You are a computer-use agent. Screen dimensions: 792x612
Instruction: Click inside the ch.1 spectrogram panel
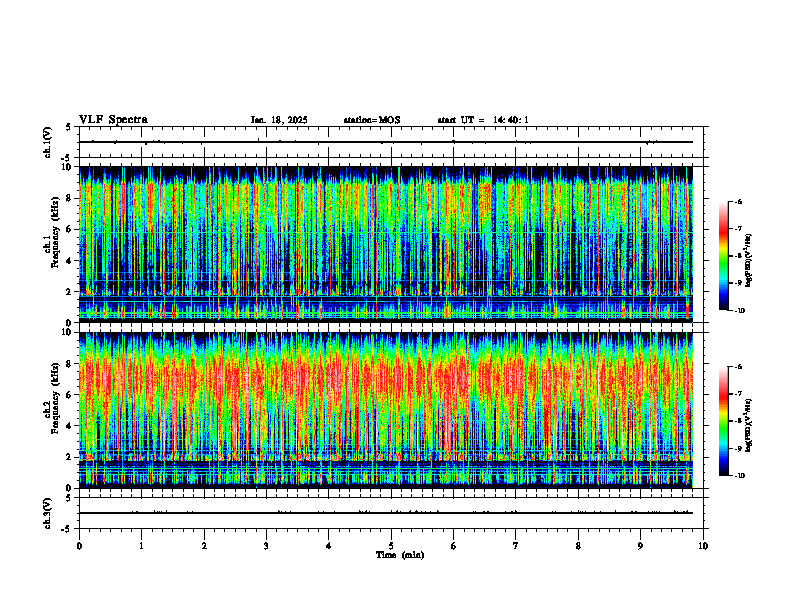pyautogui.click(x=386, y=244)
